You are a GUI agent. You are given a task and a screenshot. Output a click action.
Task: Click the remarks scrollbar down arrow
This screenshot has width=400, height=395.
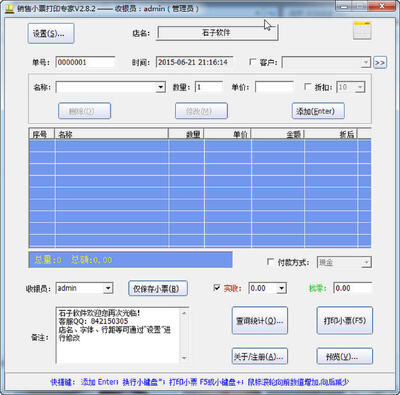pyautogui.click(x=184, y=358)
